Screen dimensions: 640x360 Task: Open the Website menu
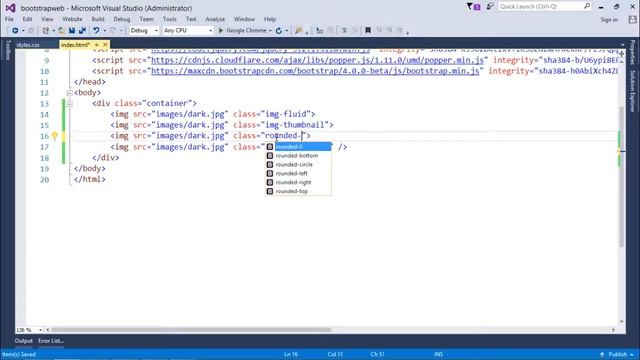[x=72, y=19]
